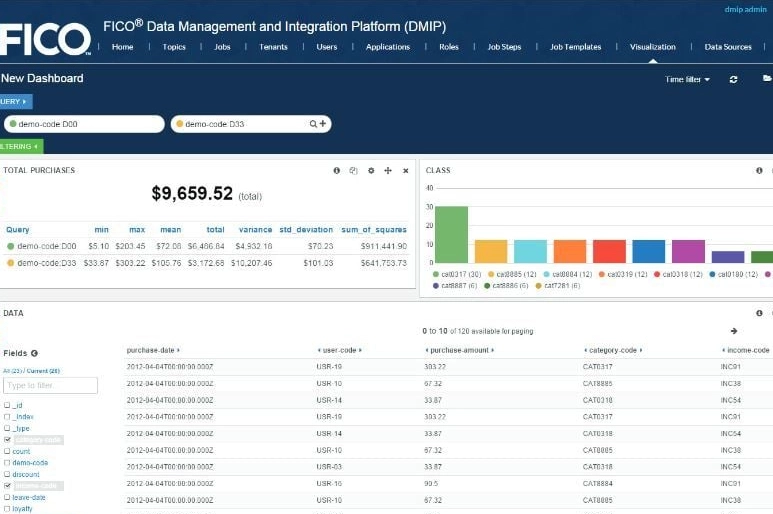Close the Total Purchases panel
The height and width of the screenshot is (514, 773).
pyautogui.click(x=405, y=171)
